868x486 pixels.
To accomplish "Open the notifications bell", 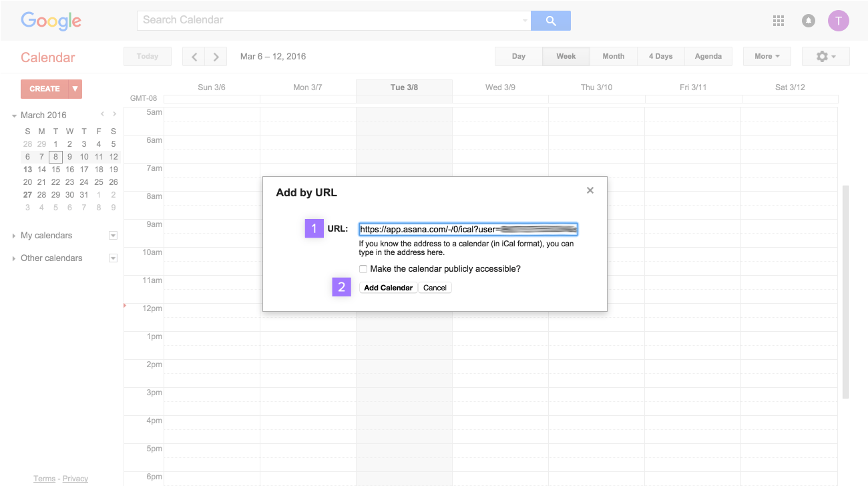I will (x=809, y=21).
